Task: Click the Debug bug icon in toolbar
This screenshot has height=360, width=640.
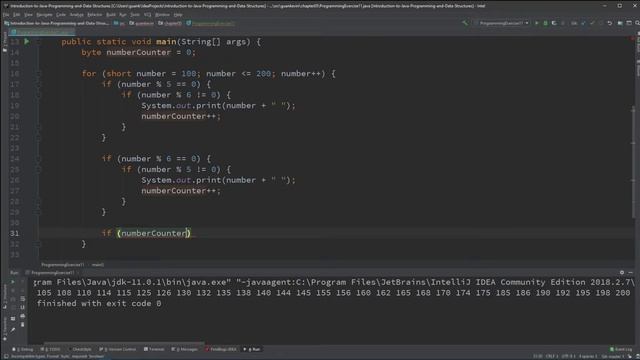Action: click(x=545, y=23)
